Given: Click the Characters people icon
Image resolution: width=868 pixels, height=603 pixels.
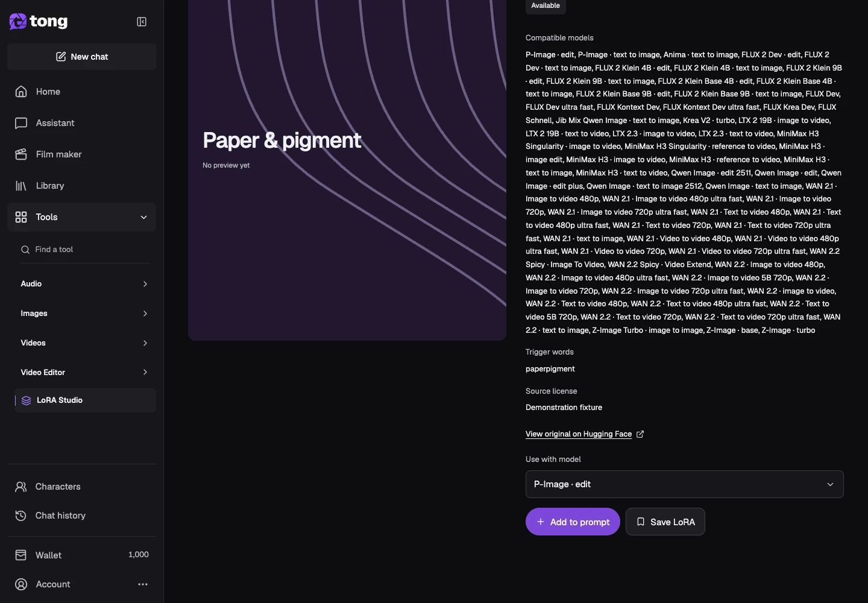Looking at the screenshot, I should tap(21, 487).
